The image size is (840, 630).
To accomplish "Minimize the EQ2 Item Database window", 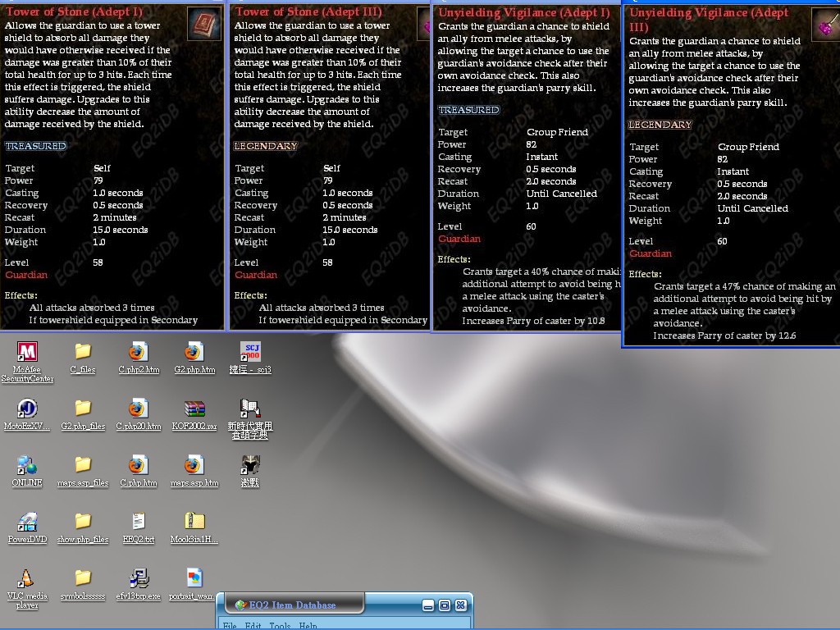I will [x=428, y=605].
